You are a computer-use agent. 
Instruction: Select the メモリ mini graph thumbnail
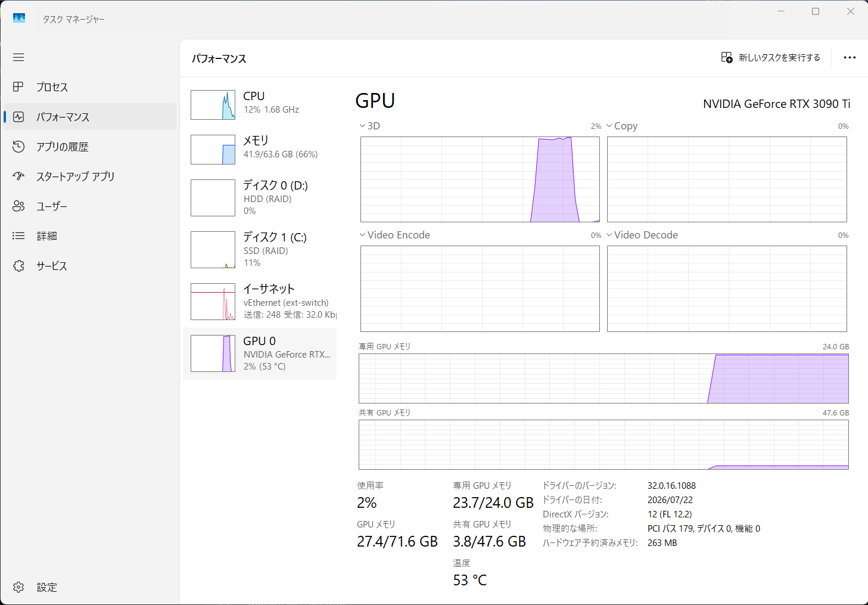(213, 150)
